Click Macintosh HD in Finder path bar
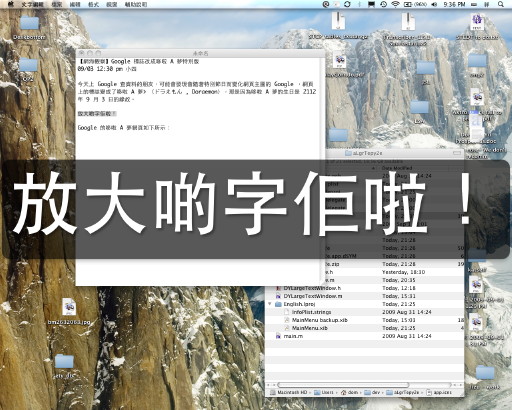The width and height of the screenshot is (512, 410). click(289, 392)
